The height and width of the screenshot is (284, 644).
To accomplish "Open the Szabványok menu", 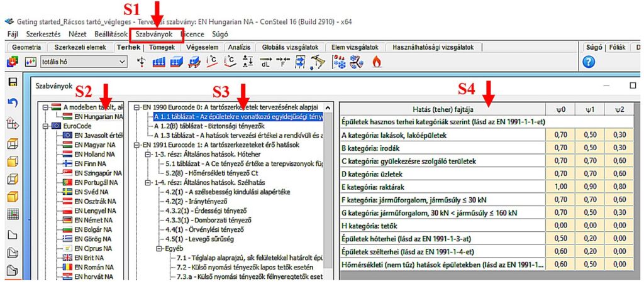I will tap(154, 35).
